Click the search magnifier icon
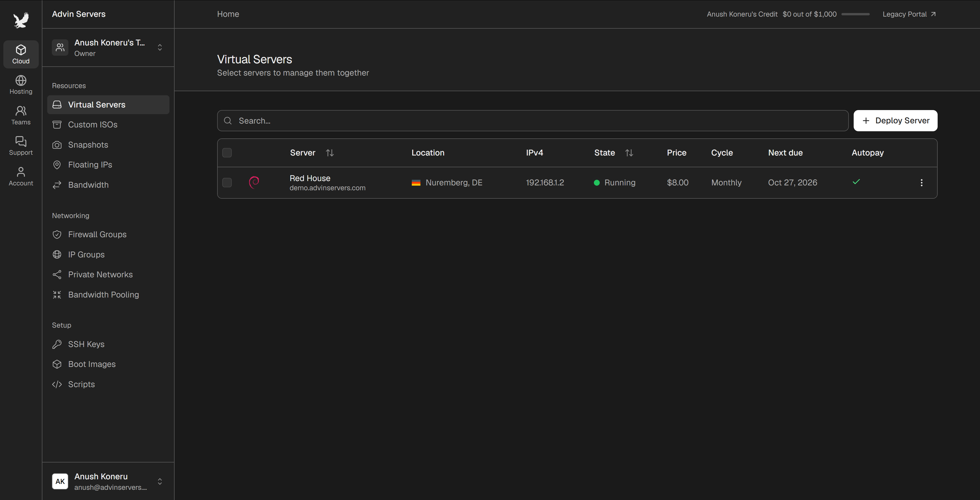The image size is (980, 500). point(228,121)
